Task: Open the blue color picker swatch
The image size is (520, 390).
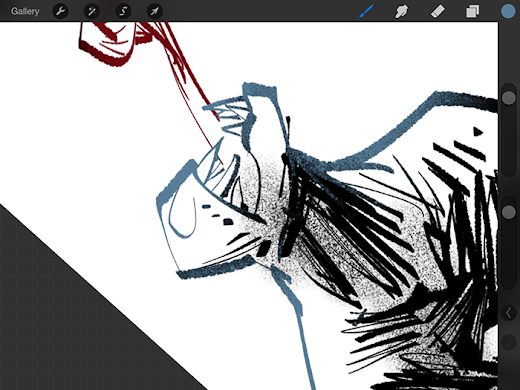Action: tap(508, 11)
